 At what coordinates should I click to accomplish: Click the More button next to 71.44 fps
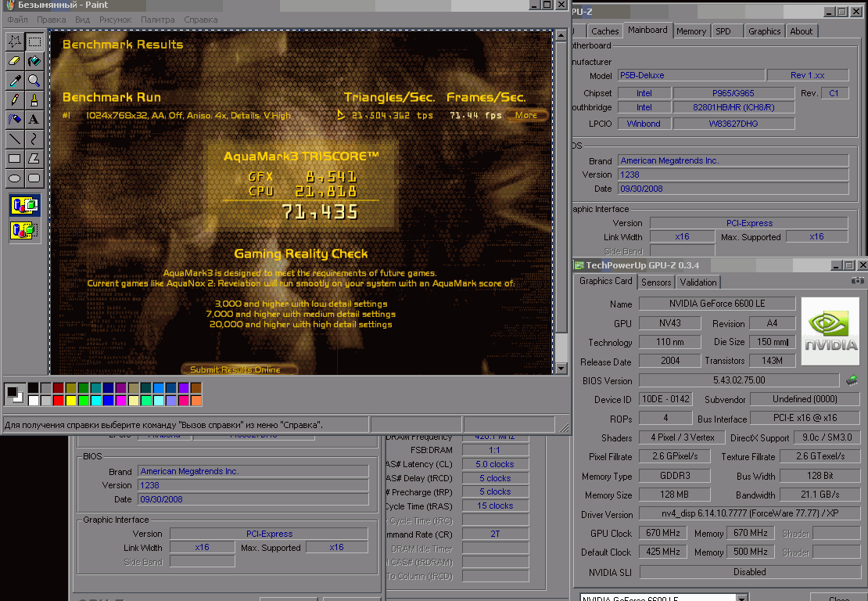(526, 115)
